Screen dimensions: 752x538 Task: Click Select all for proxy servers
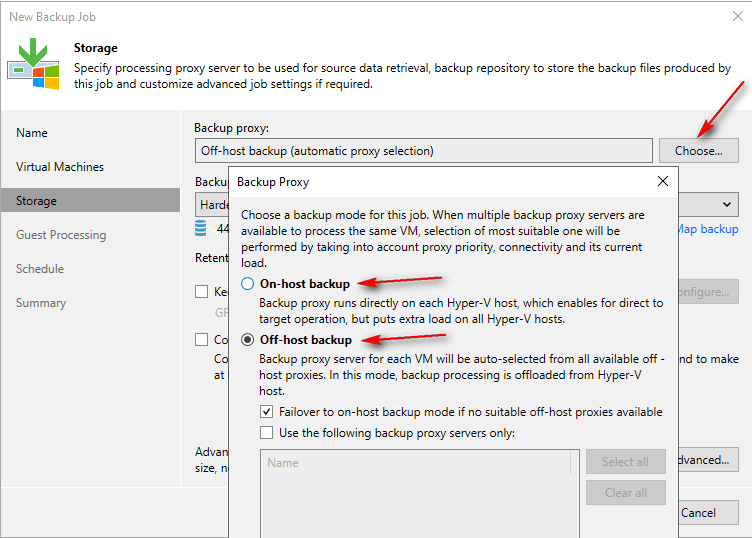click(x=625, y=462)
